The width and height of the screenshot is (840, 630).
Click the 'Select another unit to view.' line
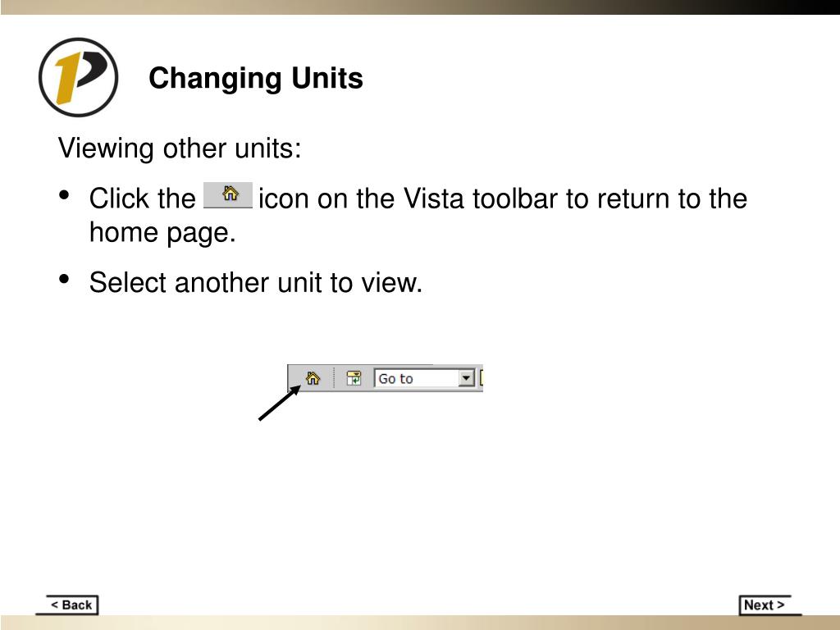[256, 282]
